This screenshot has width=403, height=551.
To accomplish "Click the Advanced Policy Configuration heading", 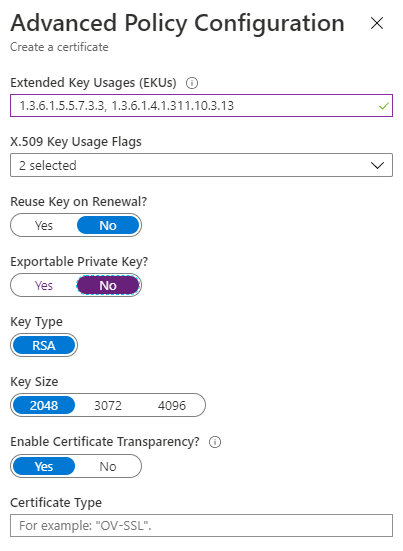I will 177,24.
